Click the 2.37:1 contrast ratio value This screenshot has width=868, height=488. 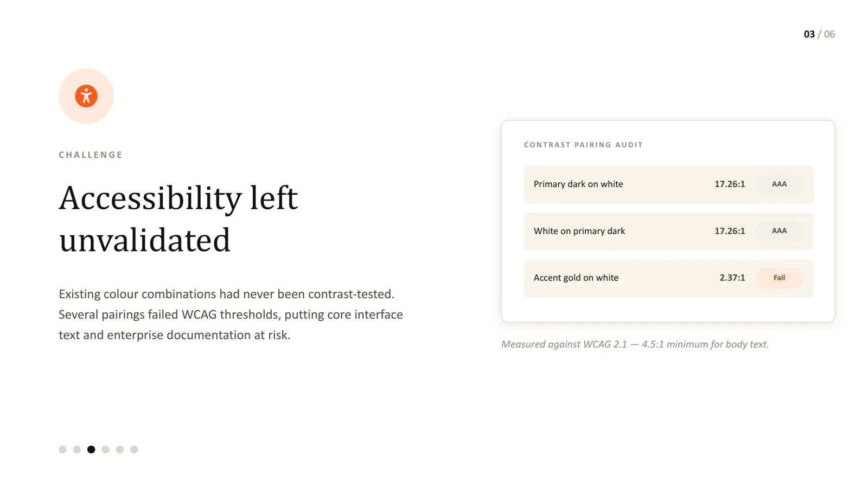pos(732,278)
